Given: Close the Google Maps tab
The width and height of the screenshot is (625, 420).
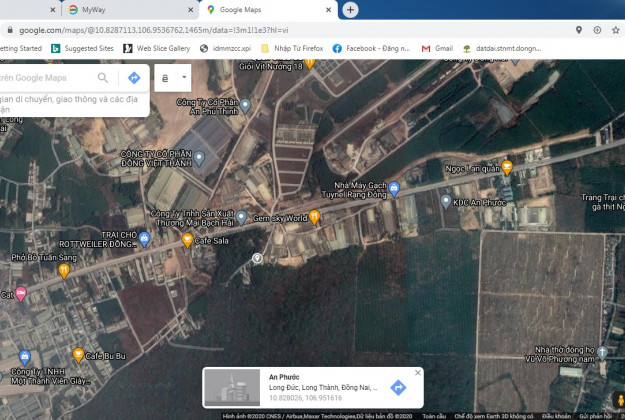Looking at the screenshot, I should pos(328,10).
